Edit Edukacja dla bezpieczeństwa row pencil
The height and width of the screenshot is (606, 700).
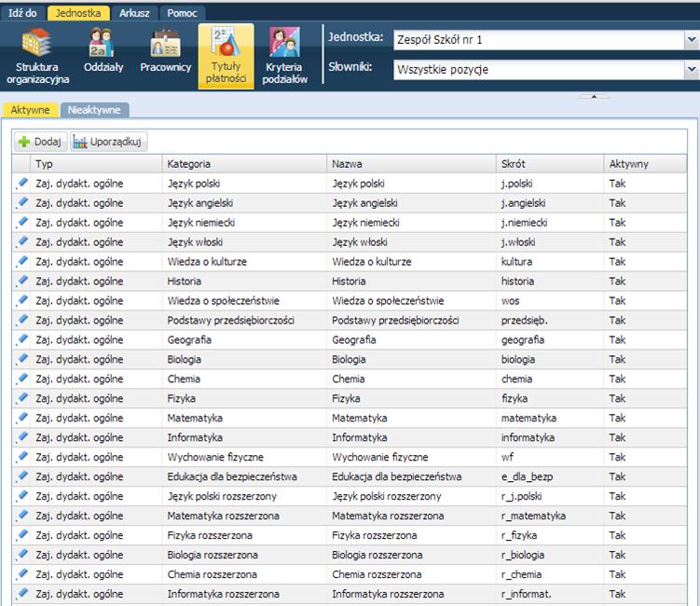point(21,476)
